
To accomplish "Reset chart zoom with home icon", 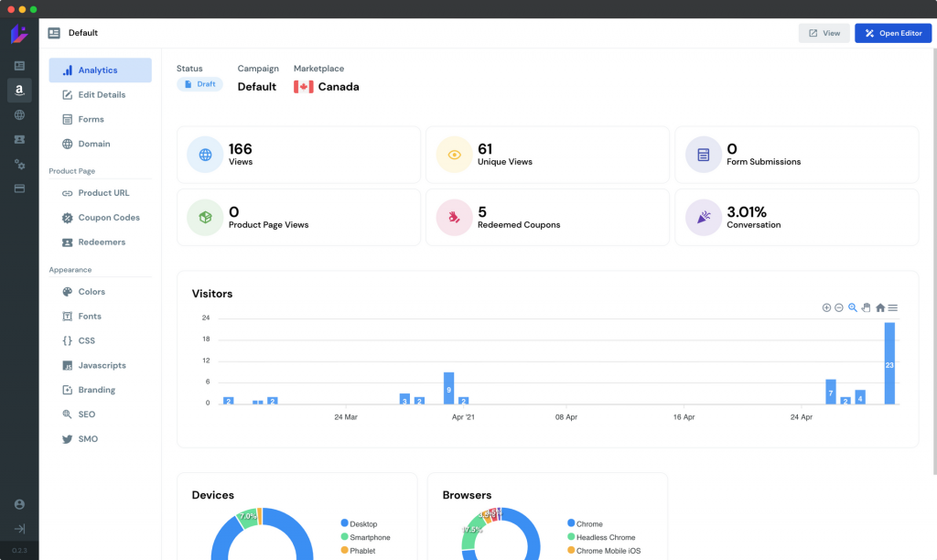I will point(879,307).
